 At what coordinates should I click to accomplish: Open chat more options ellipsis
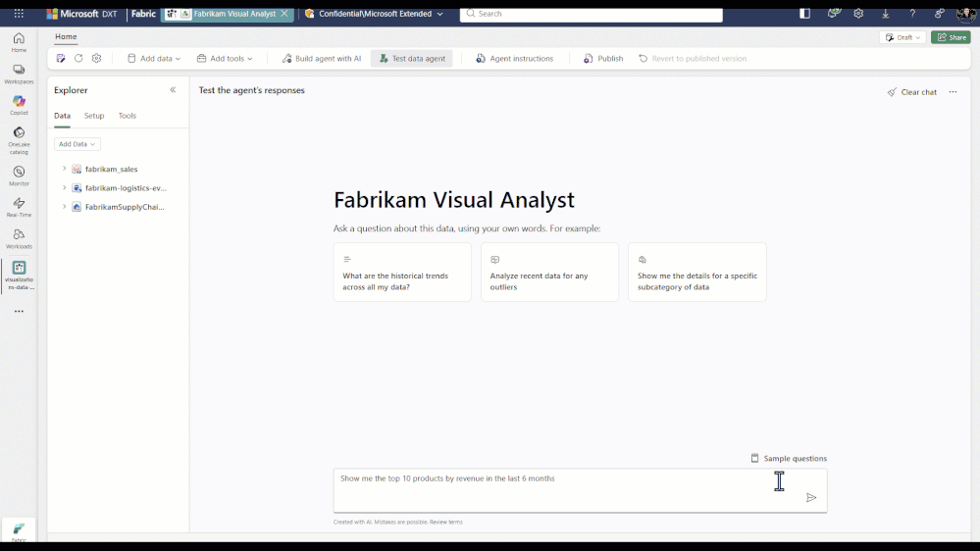point(954,92)
